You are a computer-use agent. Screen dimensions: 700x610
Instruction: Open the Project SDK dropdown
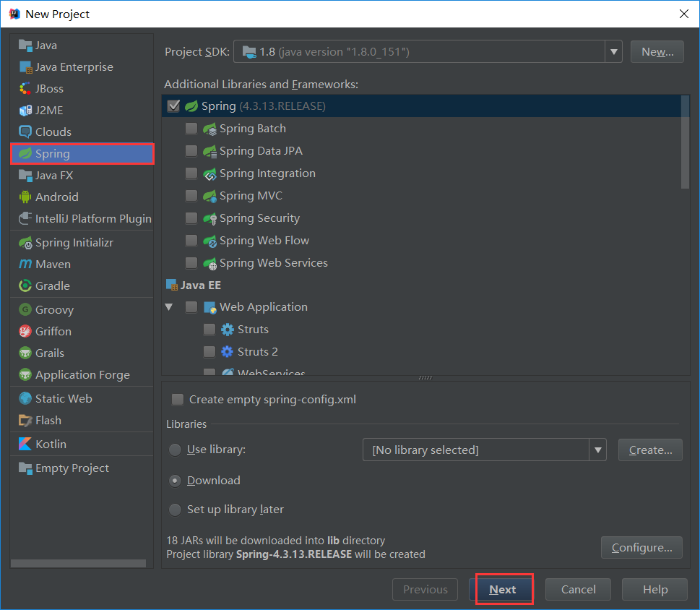[613, 51]
